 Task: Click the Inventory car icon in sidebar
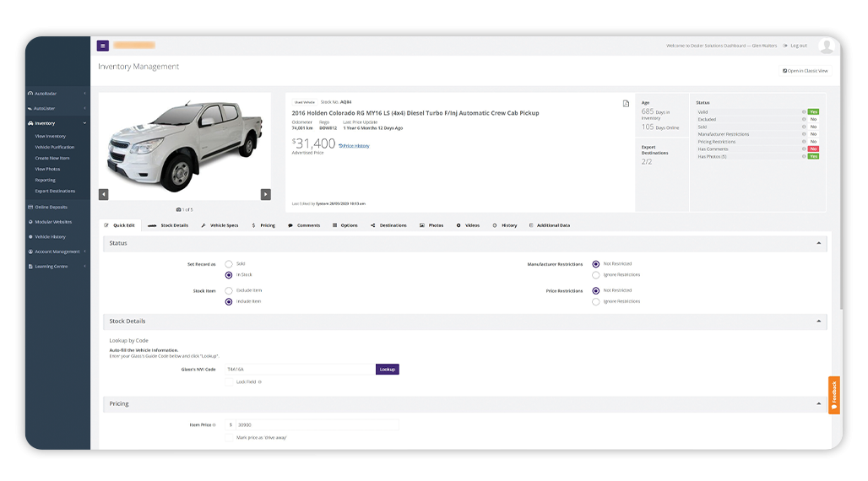click(30, 123)
